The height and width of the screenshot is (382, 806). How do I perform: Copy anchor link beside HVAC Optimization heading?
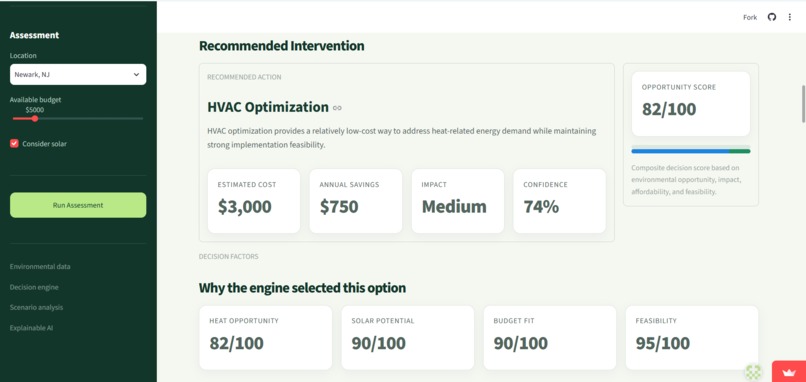tap(337, 108)
